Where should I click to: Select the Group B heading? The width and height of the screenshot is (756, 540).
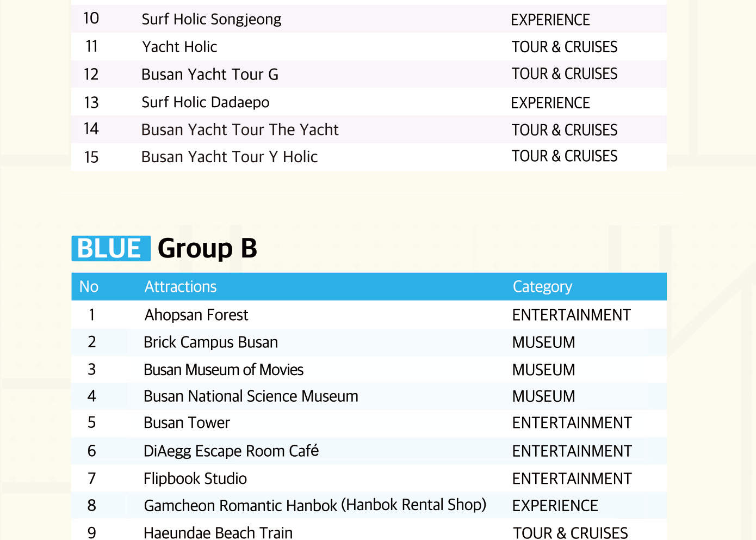[207, 249]
